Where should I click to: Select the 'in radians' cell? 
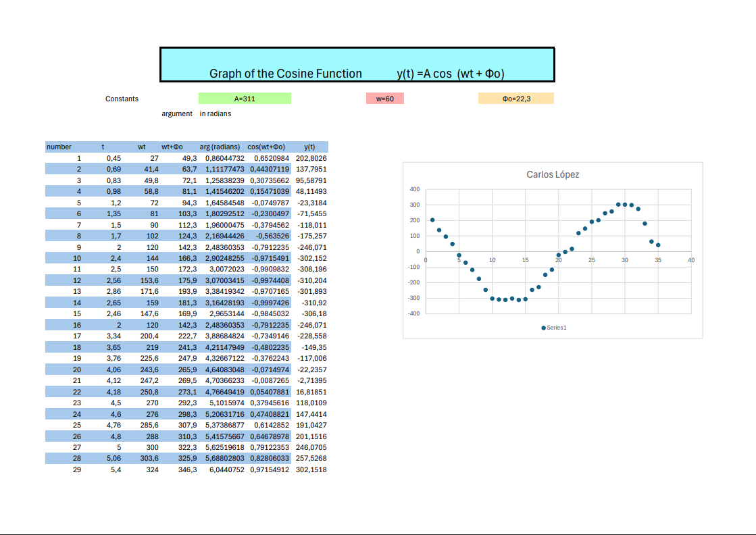point(215,113)
